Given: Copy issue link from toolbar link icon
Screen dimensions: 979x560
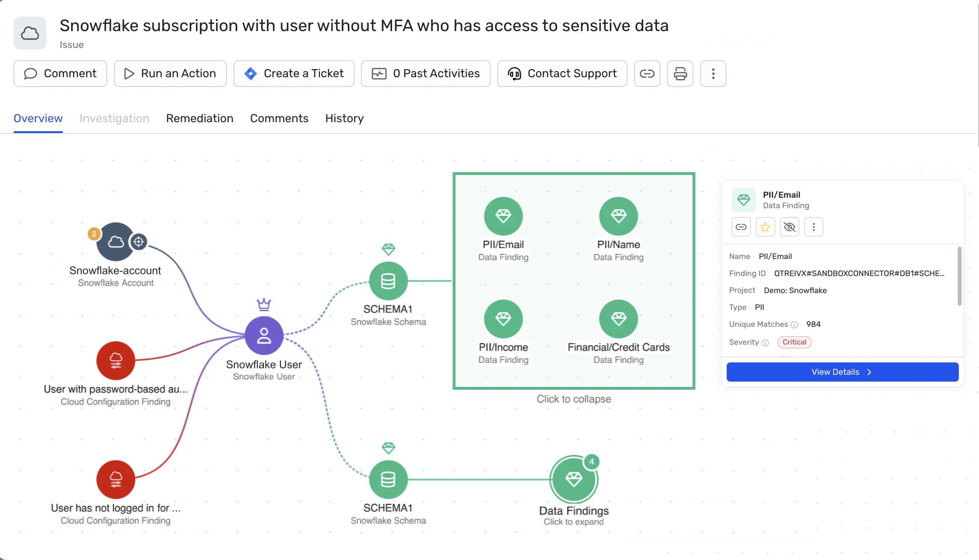Looking at the screenshot, I should 647,73.
